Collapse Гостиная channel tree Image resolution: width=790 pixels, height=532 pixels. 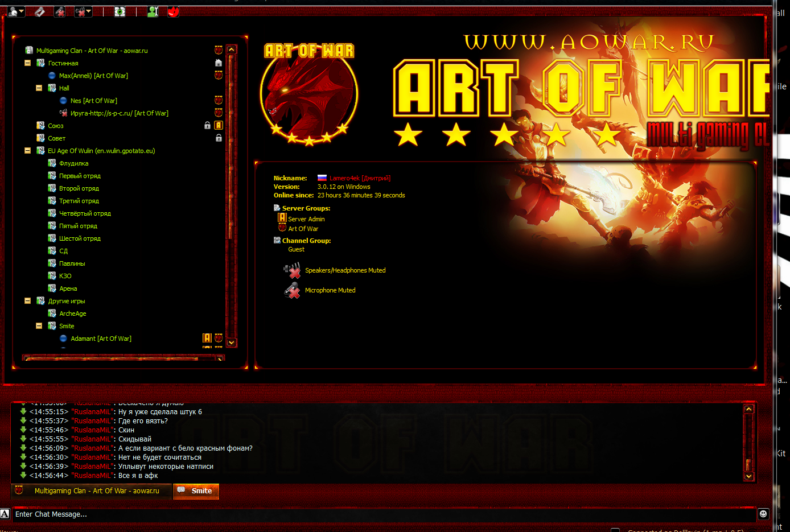27,63
